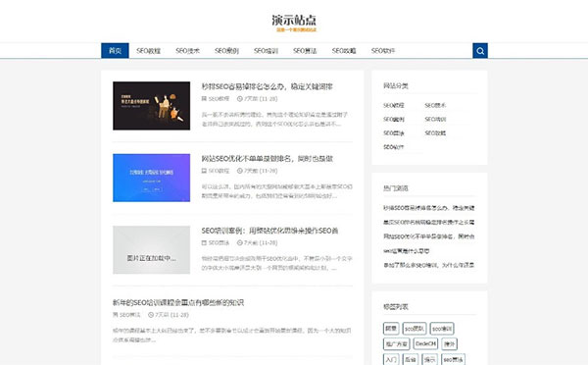Open the 新年的SEO培训课程 article title
Image resolution: width=588 pixels, height=365 pixels.
pyautogui.click(x=178, y=302)
